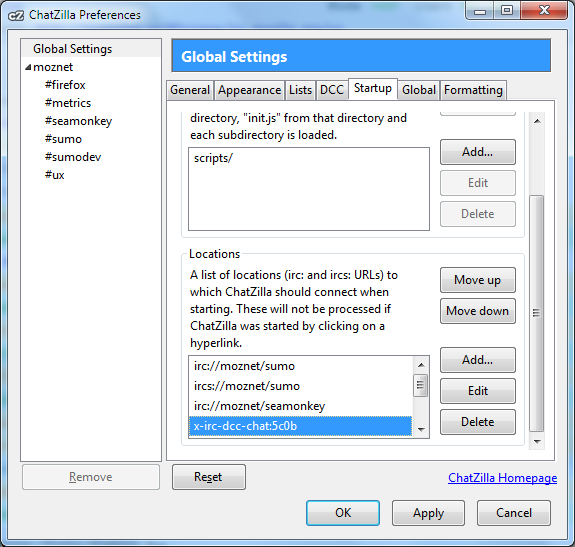Select x-irc-dcc-chat:5c0b location entry
Image resolution: width=575 pixels, height=547 pixels.
301,426
